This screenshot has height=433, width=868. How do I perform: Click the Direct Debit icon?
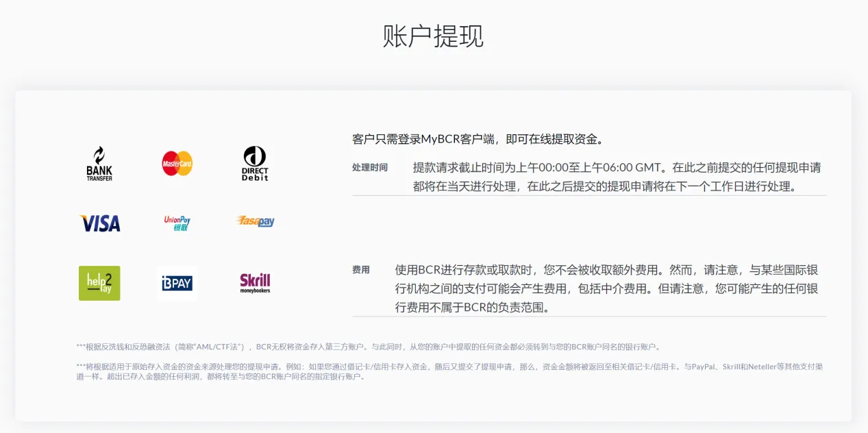tap(255, 163)
